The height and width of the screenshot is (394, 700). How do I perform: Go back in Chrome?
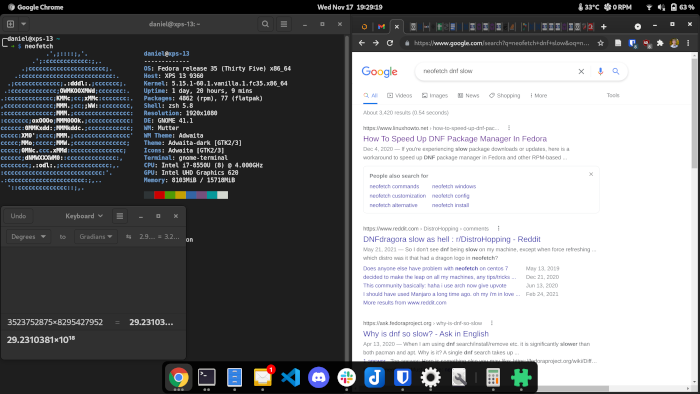[x=362, y=43]
